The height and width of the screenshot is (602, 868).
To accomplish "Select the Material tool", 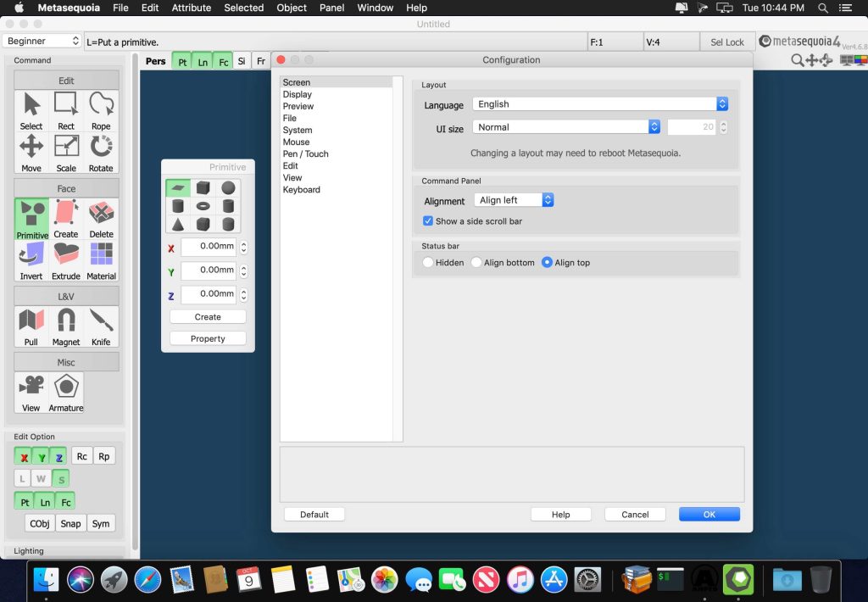I will 101,260.
